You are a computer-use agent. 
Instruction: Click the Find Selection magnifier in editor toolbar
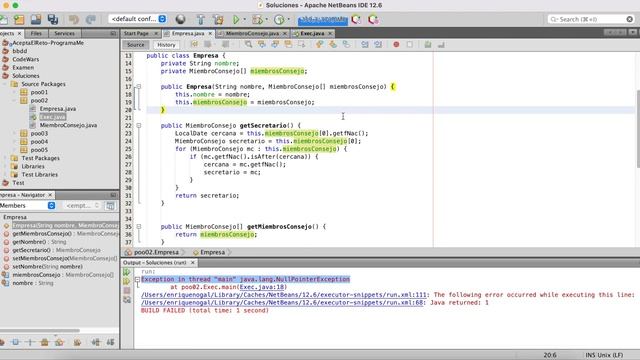[x=248, y=44]
